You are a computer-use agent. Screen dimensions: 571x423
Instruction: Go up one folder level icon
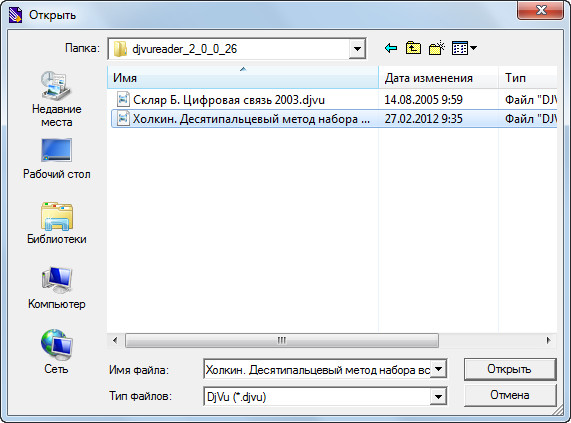(413, 48)
